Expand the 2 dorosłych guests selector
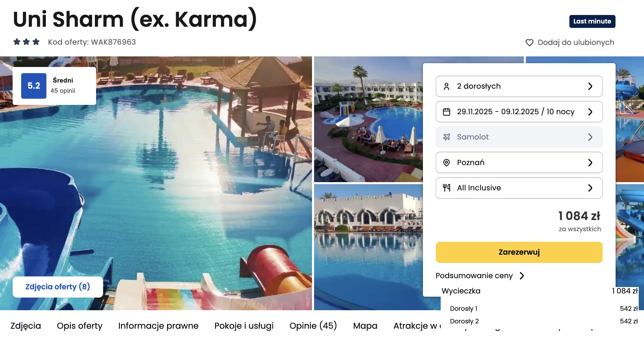 tap(519, 86)
